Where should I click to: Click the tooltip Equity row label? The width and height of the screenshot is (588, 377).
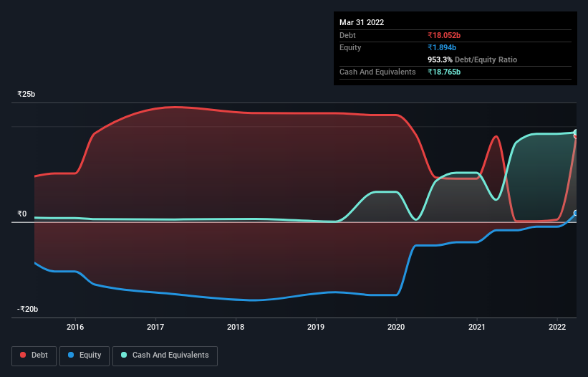point(350,47)
